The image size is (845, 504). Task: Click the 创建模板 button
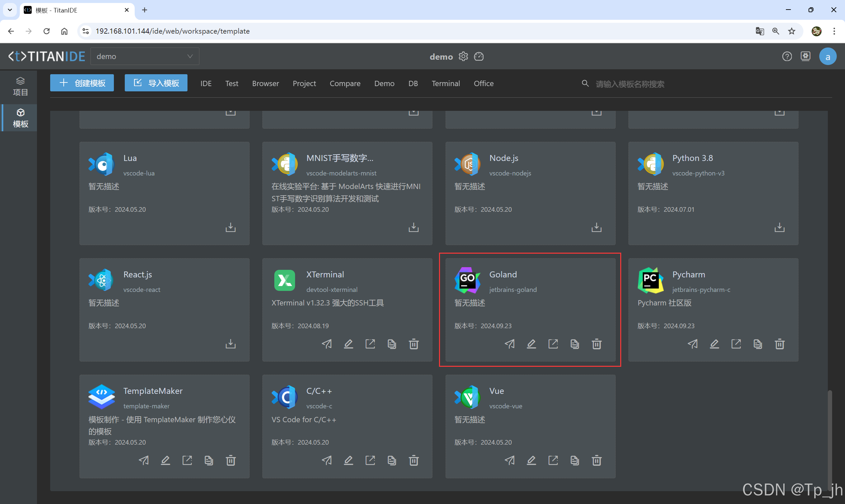click(82, 83)
